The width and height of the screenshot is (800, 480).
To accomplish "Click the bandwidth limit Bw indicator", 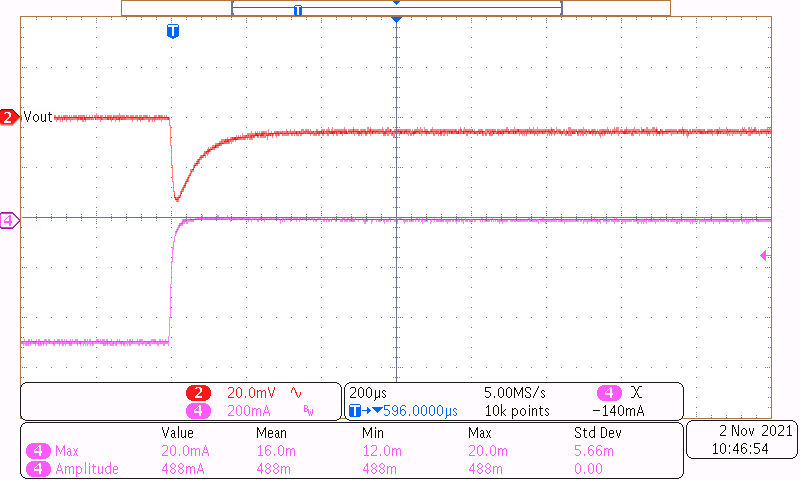I will [308, 411].
